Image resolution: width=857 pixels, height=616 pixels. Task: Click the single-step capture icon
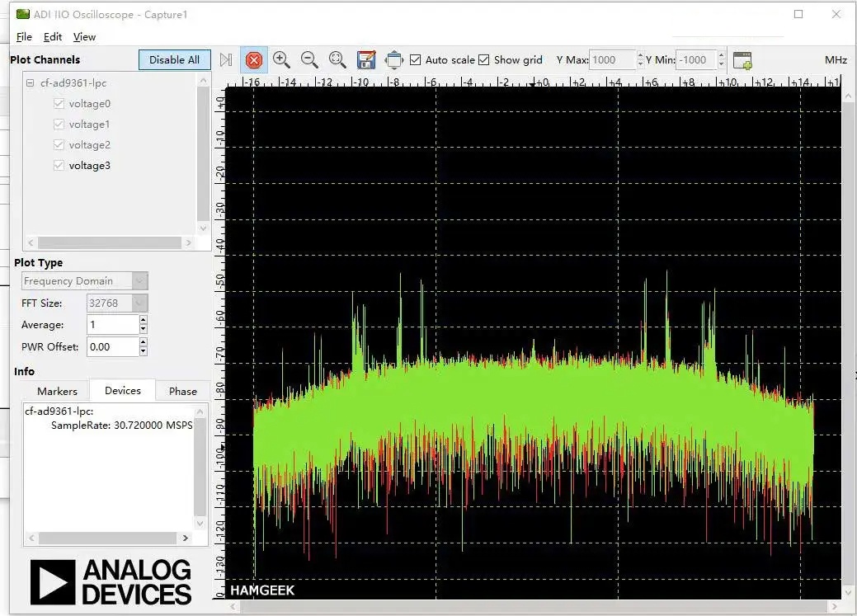click(226, 60)
